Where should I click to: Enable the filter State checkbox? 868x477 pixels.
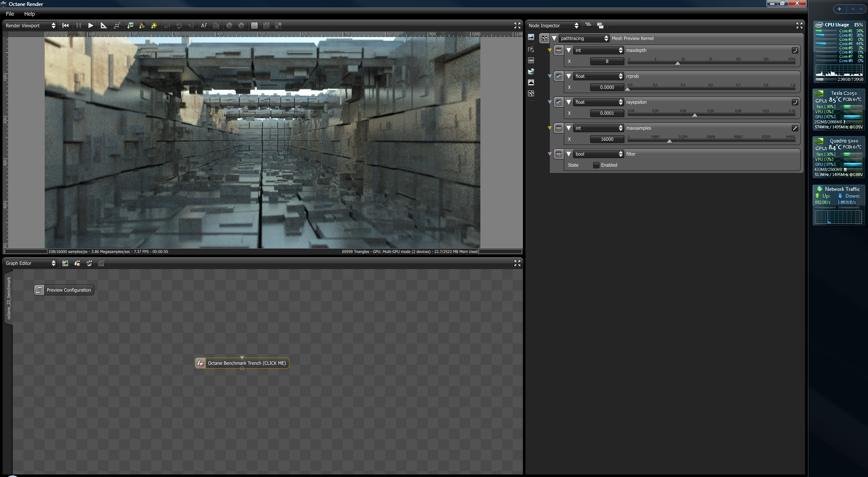click(596, 165)
